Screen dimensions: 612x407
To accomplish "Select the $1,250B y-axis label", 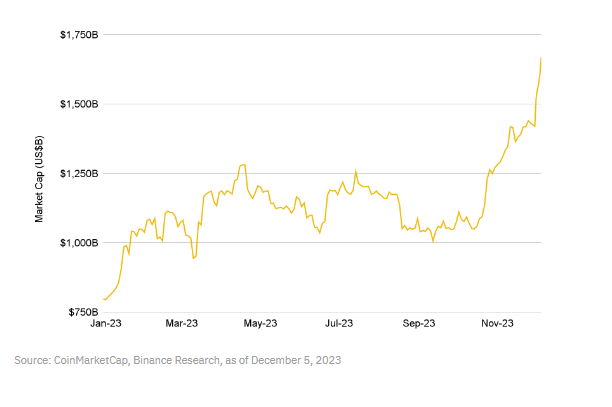I will pos(77,173).
